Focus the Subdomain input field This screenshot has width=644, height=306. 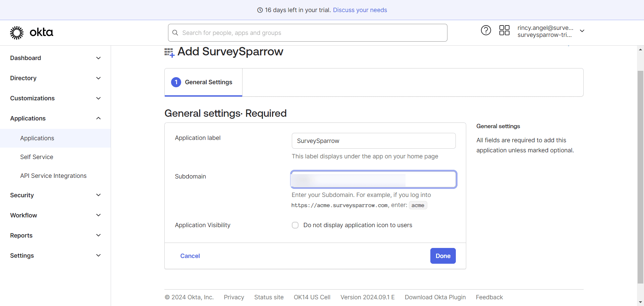pos(373,180)
